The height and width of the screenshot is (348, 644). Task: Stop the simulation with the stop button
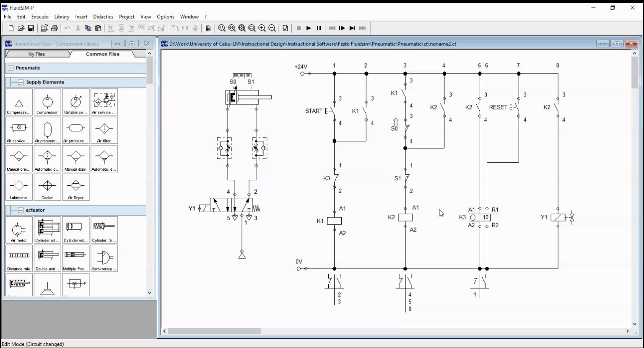click(299, 28)
